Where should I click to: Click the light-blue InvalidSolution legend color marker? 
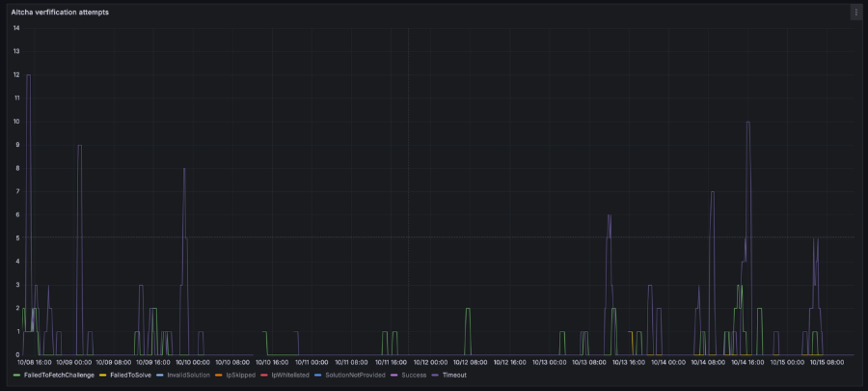[x=160, y=375]
